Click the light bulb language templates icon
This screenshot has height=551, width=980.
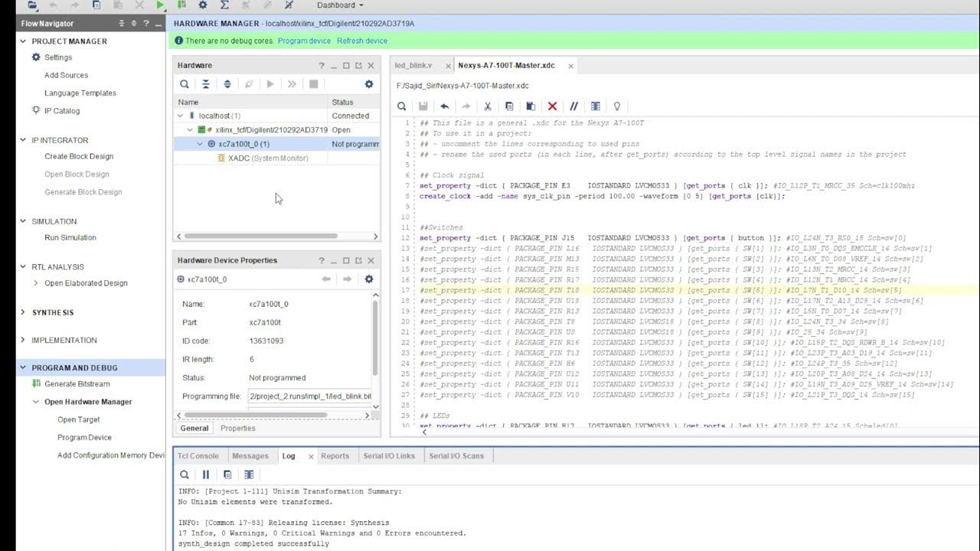click(616, 106)
